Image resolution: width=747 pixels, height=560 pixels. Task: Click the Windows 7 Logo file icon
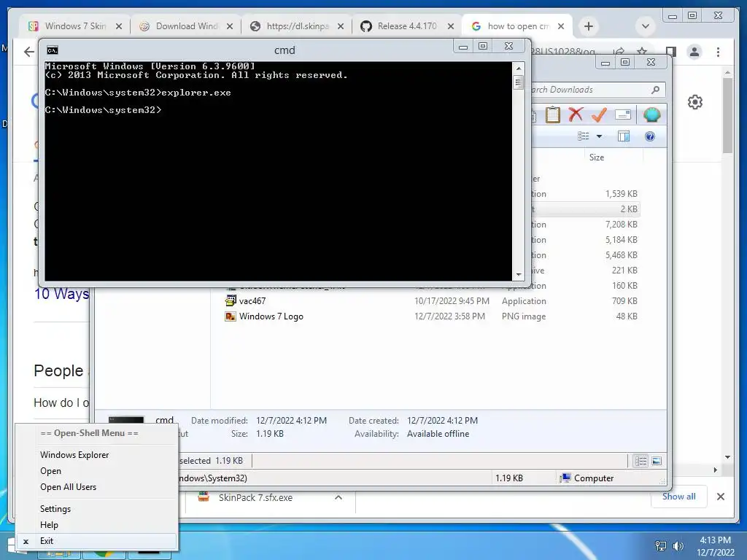pyautogui.click(x=231, y=316)
